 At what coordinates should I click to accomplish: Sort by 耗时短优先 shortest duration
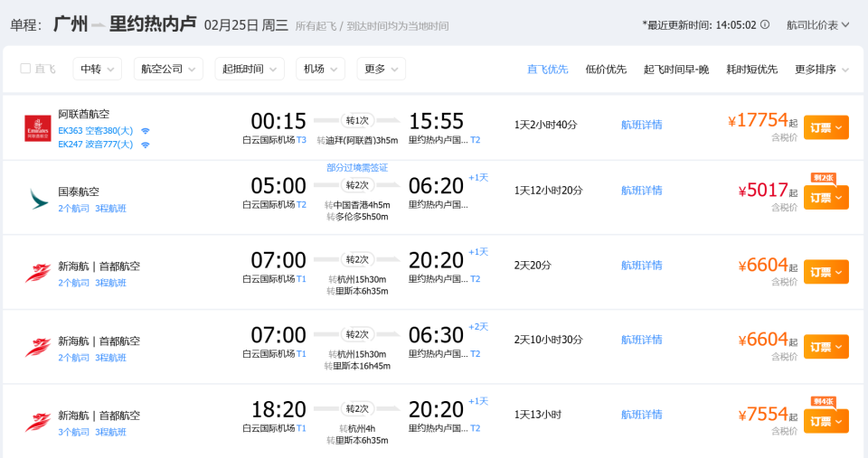coord(751,69)
